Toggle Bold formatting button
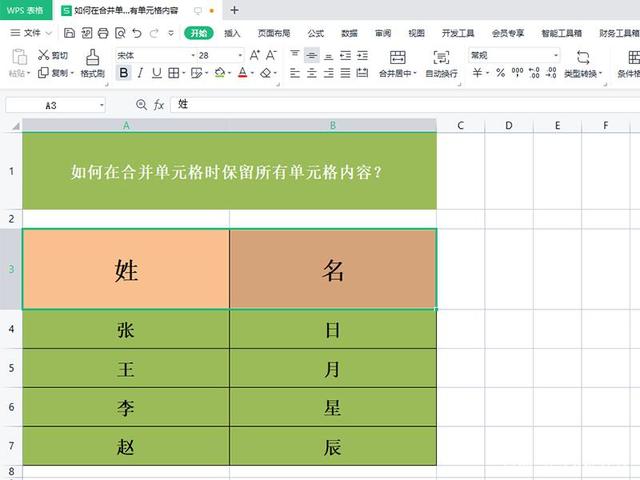 coord(123,73)
